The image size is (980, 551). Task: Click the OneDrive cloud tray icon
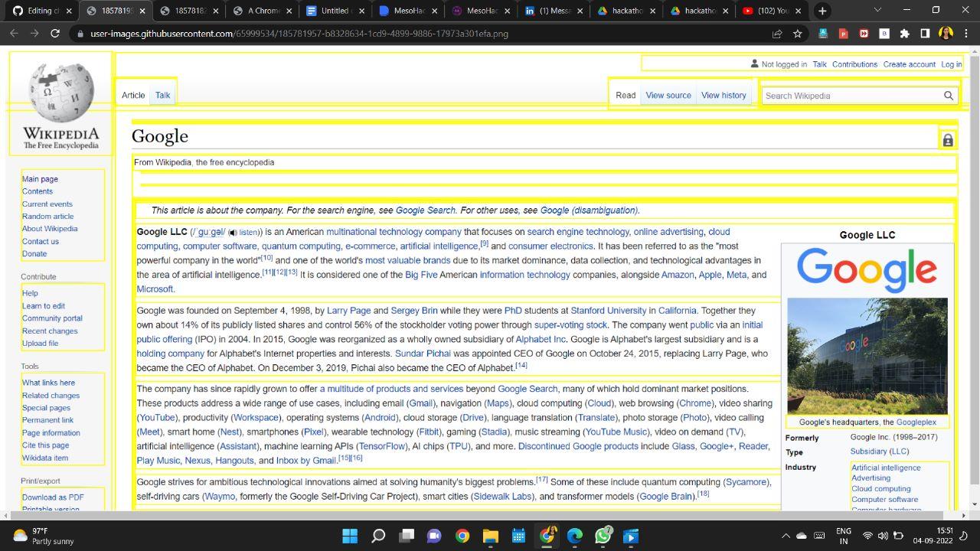click(x=802, y=536)
